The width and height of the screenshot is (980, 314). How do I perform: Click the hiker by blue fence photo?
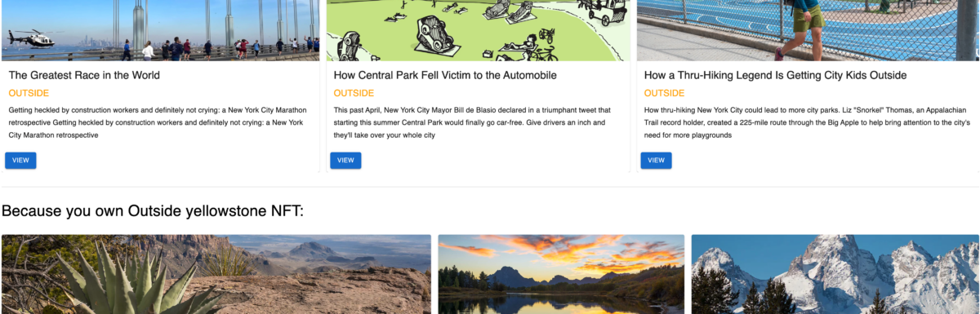(x=808, y=30)
